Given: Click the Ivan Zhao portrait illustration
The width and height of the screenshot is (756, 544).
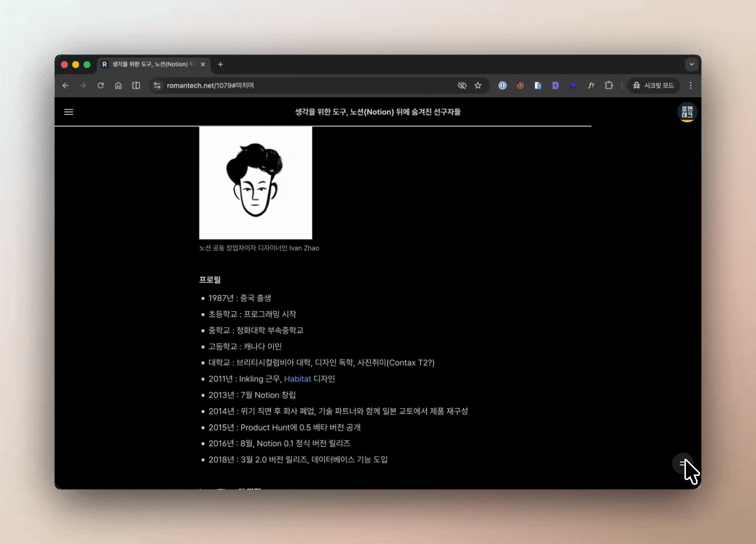Looking at the screenshot, I should pos(256,183).
